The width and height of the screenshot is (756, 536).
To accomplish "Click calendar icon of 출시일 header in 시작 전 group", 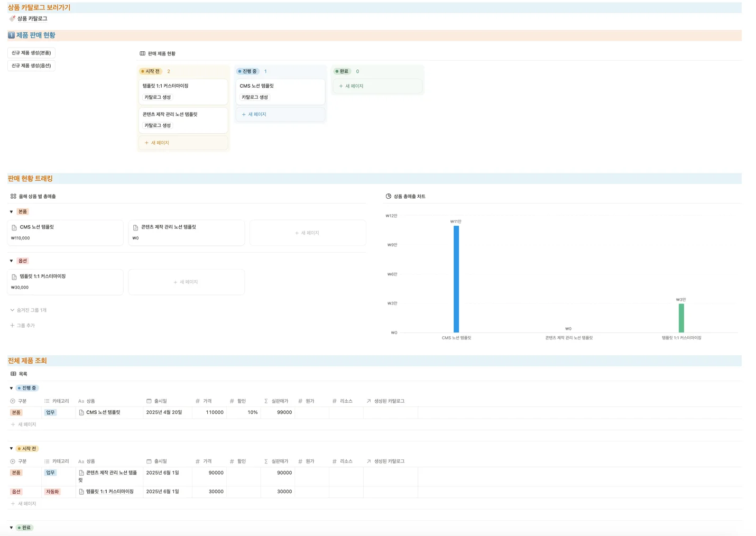I will tap(149, 461).
